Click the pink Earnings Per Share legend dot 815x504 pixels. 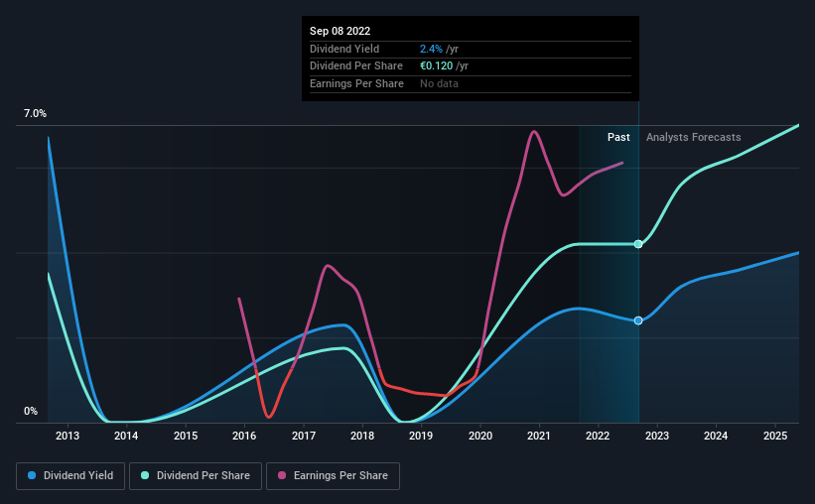[x=282, y=475]
